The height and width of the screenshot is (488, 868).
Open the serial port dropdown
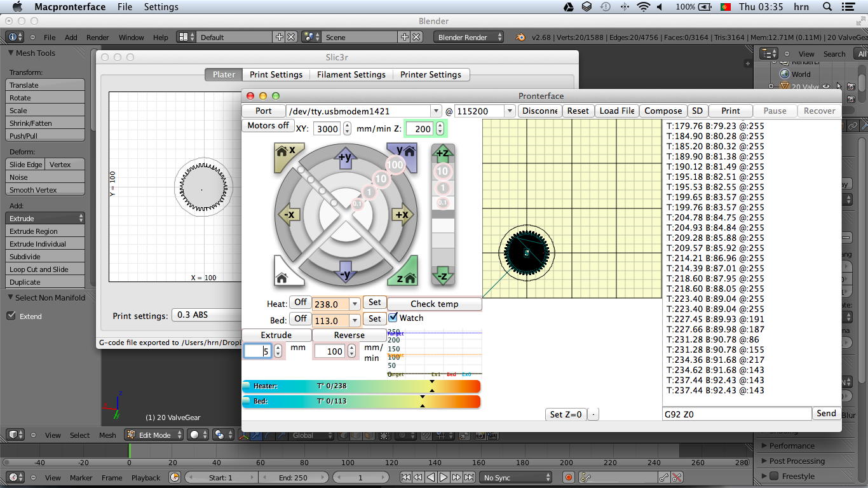pos(435,111)
